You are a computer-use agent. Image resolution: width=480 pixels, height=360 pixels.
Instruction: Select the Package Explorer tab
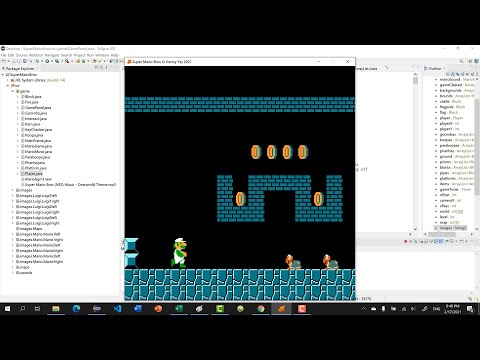pyautogui.click(x=20, y=68)
